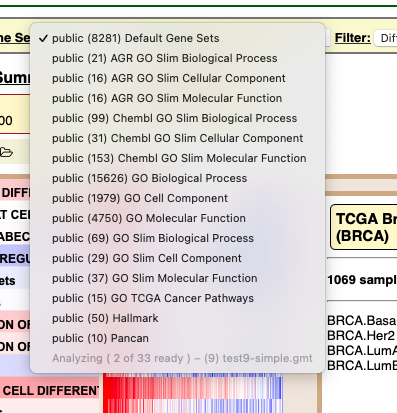Open the folder icon in the left panel
The width and height of the screenshot is (397, 413).
coord(6,152)
